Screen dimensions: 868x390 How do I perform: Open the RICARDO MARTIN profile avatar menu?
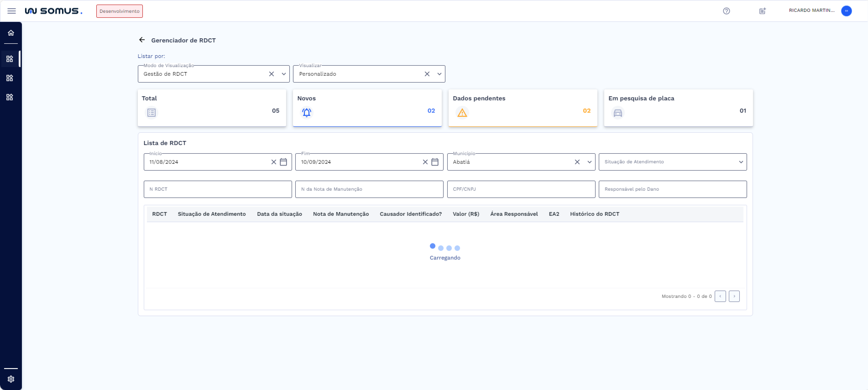(847, 11)
